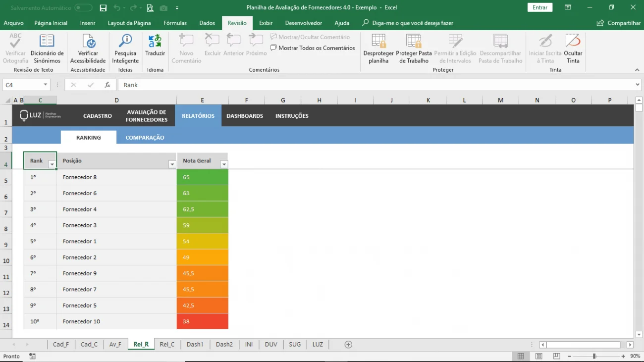The height and width of the screenshot is (362, 644).
Task: Go to CADASTRO section
Action: pyautogui.click(x=98, y=116)
